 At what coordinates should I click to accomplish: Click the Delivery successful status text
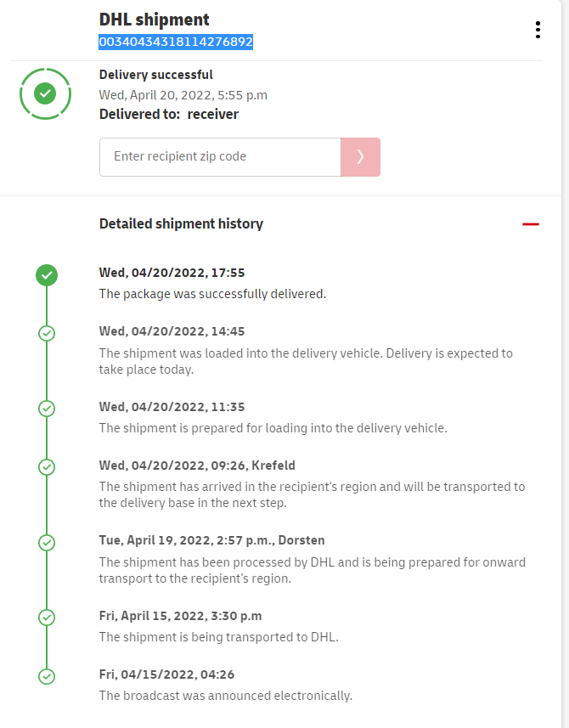click(156, 75)
